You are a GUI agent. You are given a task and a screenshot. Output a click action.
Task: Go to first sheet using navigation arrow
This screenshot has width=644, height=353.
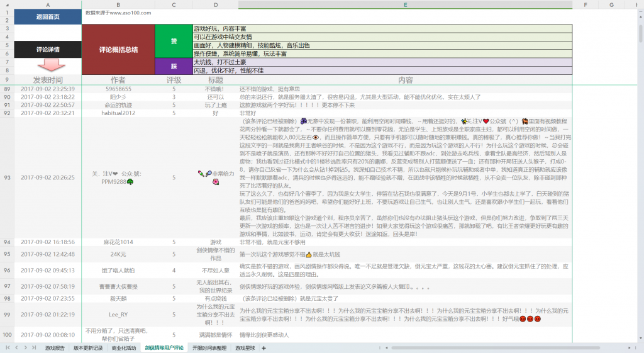click(8, 348)
